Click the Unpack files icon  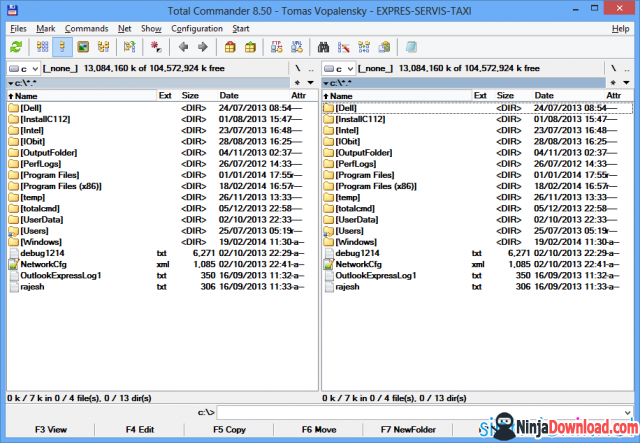250,47
